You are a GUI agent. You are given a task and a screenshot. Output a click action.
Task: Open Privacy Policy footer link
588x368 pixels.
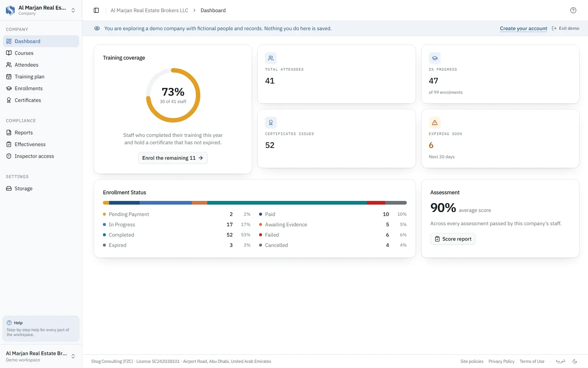point(501,361)
